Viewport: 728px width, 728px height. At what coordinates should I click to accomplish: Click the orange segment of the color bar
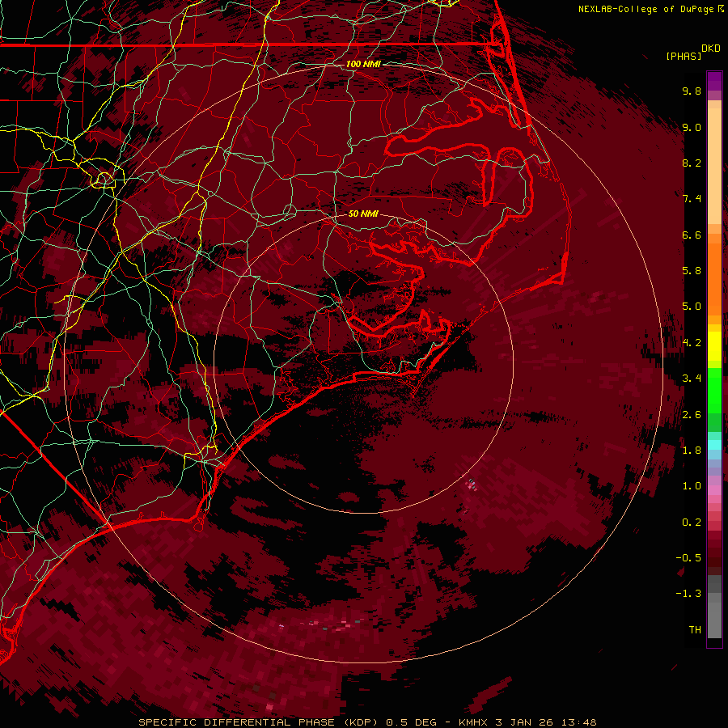click(714, 274)
